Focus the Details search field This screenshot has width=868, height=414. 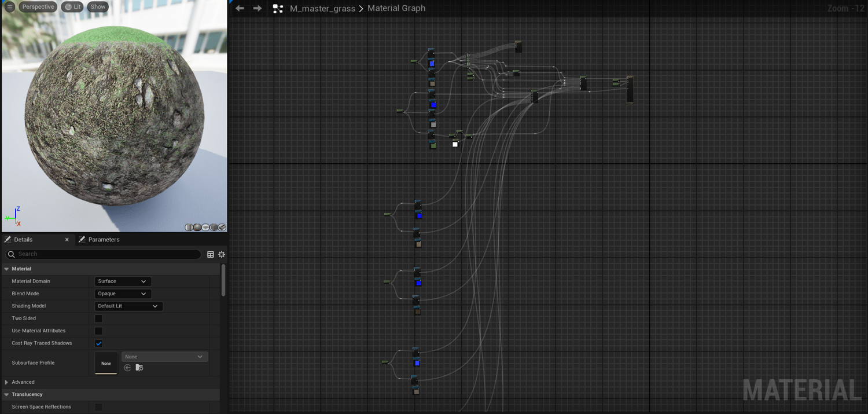pyautogui.click(x=104, y=254)
